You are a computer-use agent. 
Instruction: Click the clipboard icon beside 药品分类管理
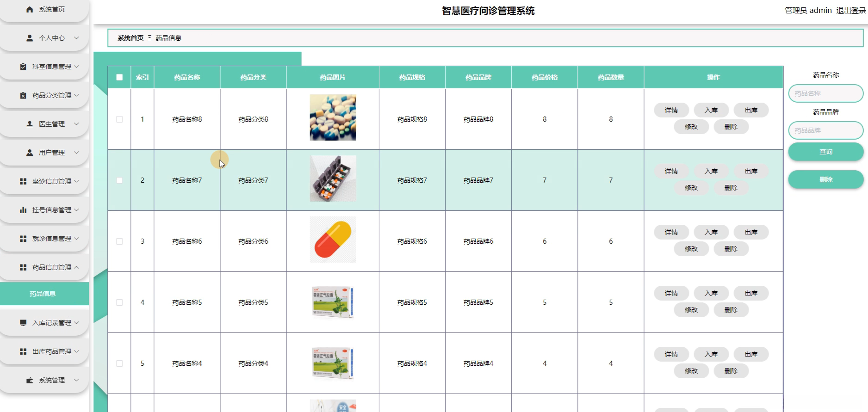23,95
